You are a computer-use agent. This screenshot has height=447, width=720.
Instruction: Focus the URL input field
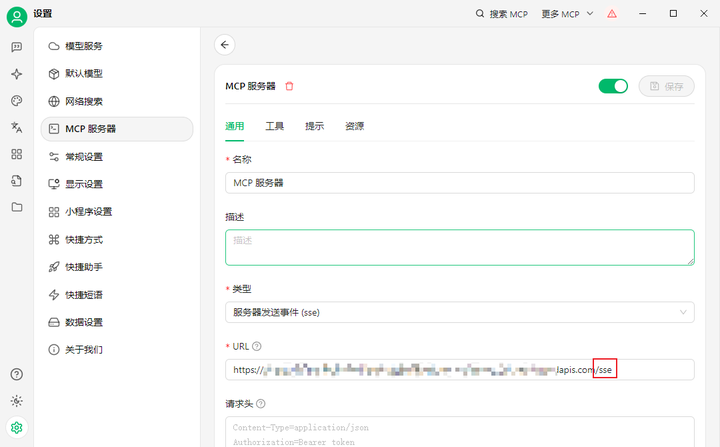pyautogui.click(x=460, y=370)
